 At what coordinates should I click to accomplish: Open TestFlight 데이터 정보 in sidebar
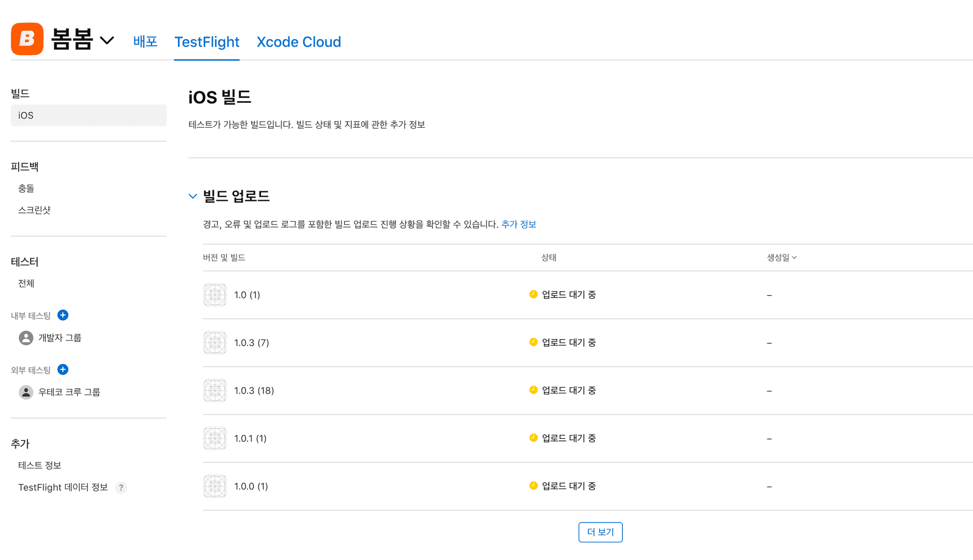point(63,487)
